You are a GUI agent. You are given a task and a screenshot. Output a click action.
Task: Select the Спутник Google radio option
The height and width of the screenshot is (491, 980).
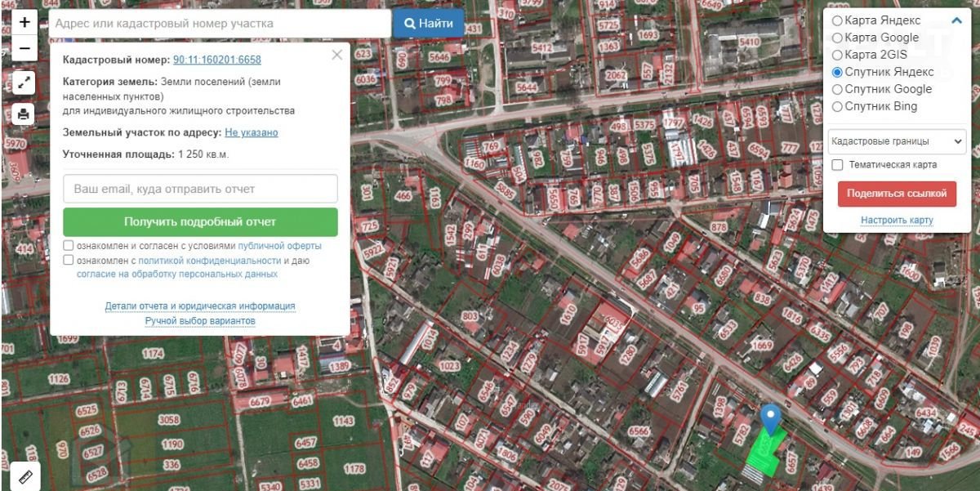[x=837, y=89]
